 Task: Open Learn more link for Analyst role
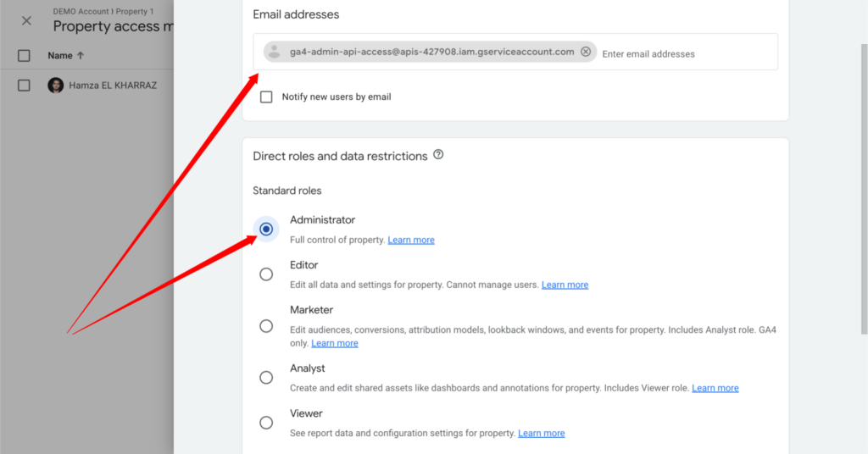pyautogui.click(x=715, y=389)
